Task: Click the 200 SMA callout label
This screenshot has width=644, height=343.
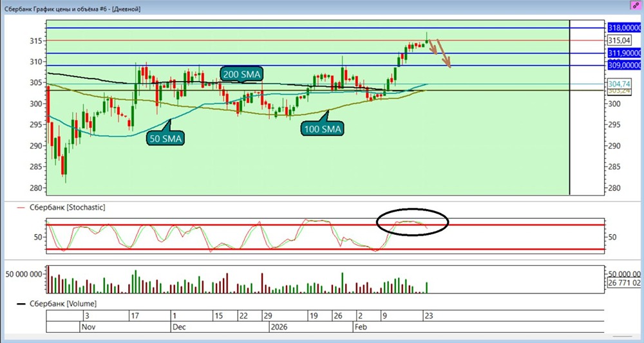Action: click(x=241, y=74)
